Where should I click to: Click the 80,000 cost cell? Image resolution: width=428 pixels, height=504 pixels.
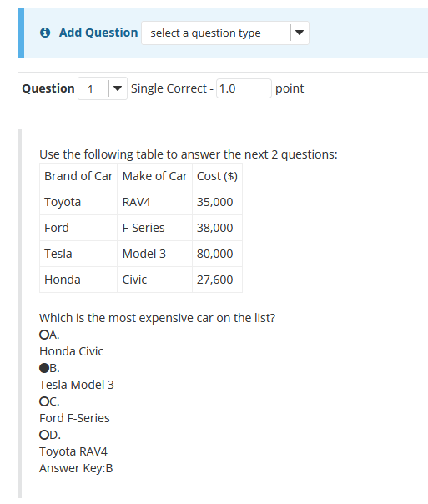click(217, 254)
